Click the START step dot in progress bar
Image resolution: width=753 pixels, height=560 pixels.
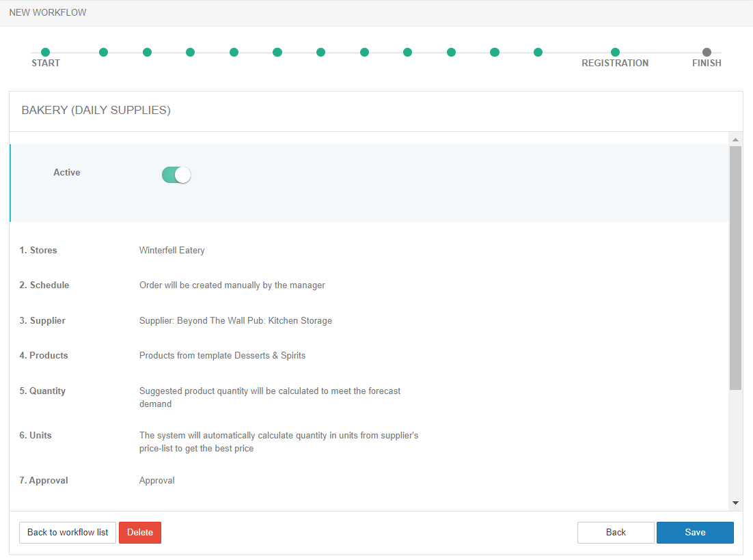click(x=45, y=52)
